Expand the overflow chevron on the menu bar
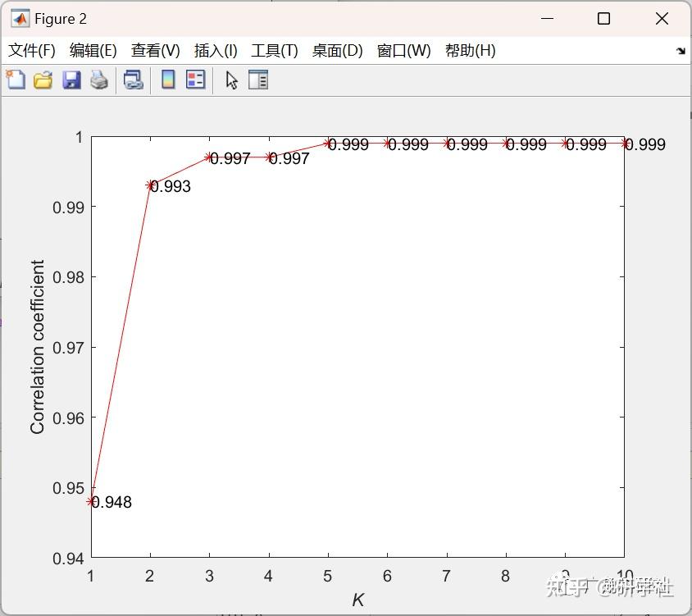 click(x=681, y=50)
